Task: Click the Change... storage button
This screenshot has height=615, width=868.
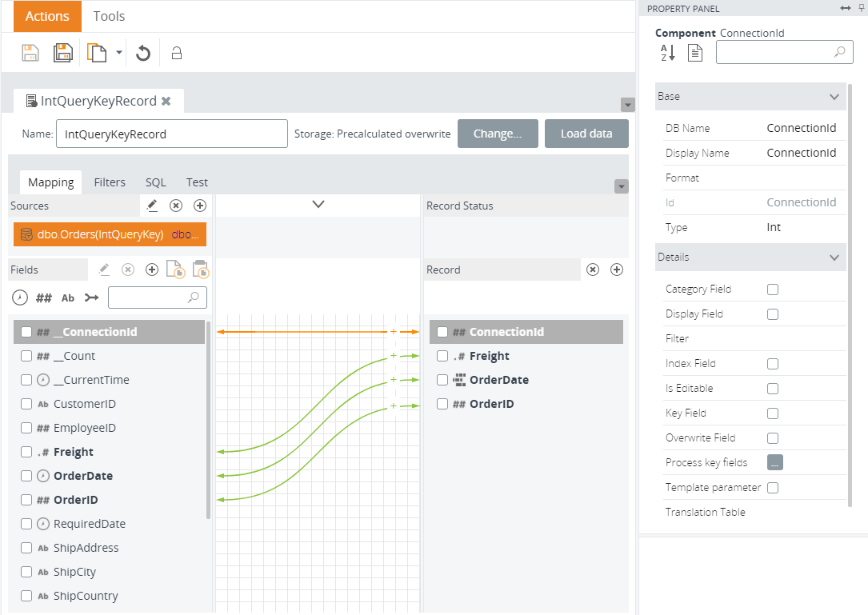Action: (x=498, y=134)
